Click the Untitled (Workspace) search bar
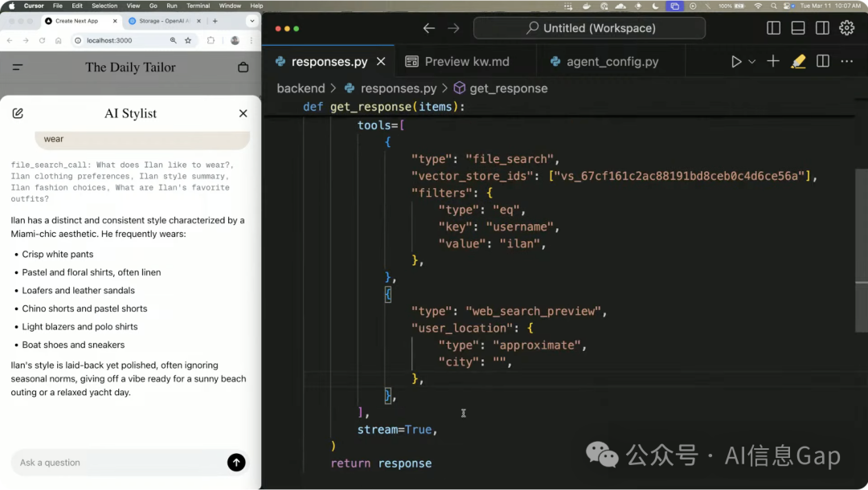Image resolution: width=868 pixels, height=490 pixels. (589, 28)
